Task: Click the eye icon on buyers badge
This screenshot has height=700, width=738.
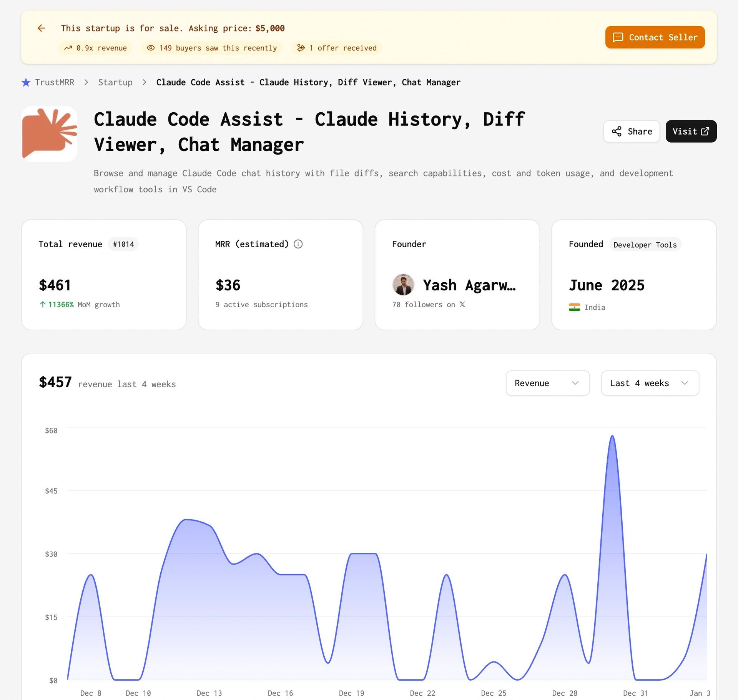Action: coord(151,48)
